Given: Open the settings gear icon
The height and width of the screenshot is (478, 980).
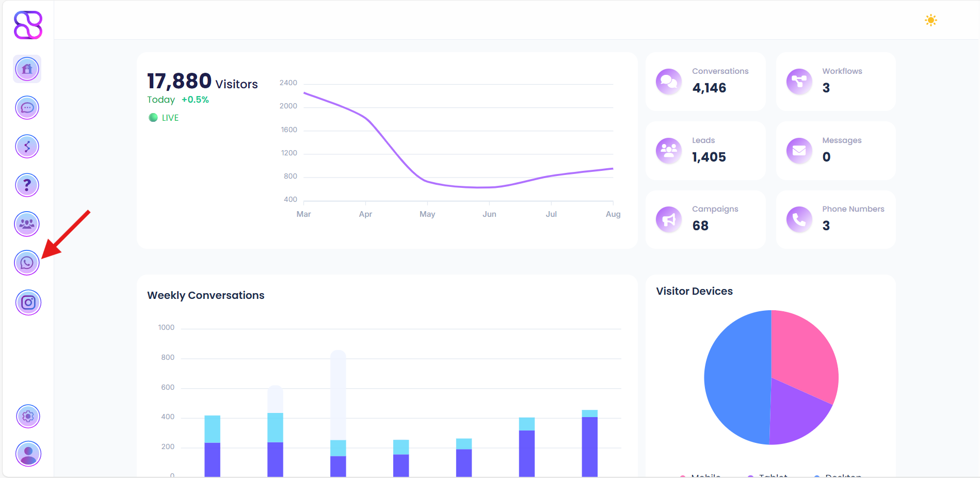Looking at the screenshot, I should pyautogui.click(x=28, y=416).
